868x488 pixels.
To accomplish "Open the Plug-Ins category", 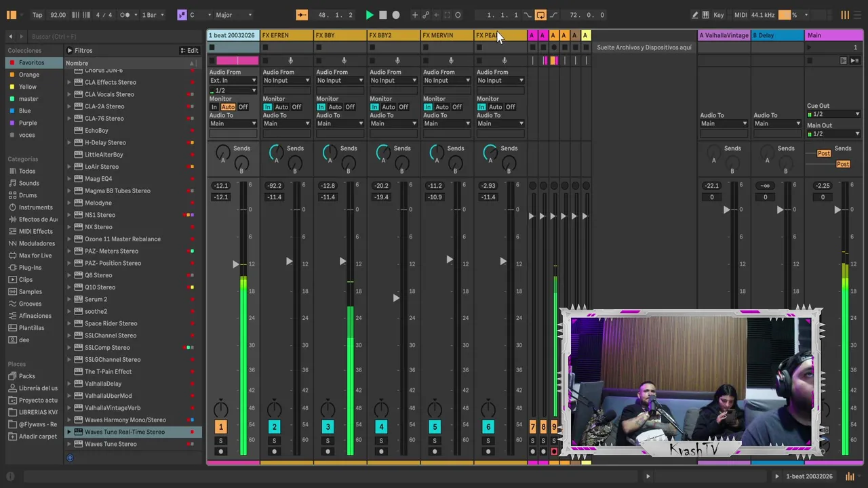I will coord(30,268).
